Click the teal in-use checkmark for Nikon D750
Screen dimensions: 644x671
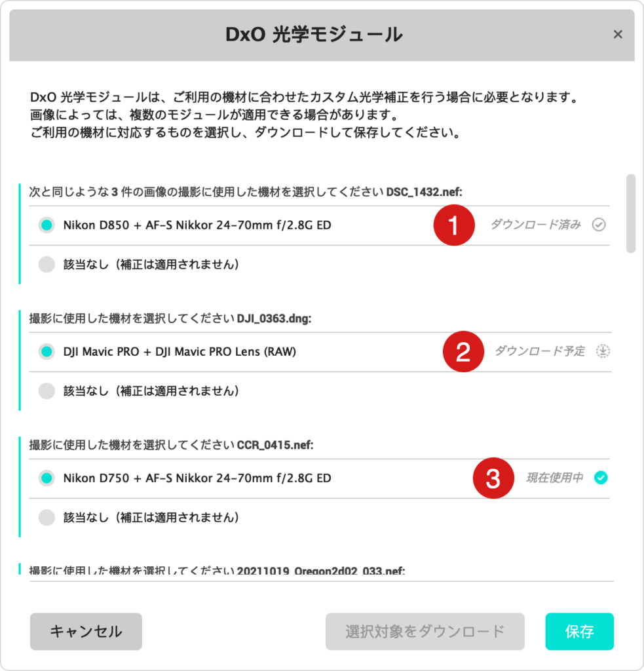tap(601, 478)
